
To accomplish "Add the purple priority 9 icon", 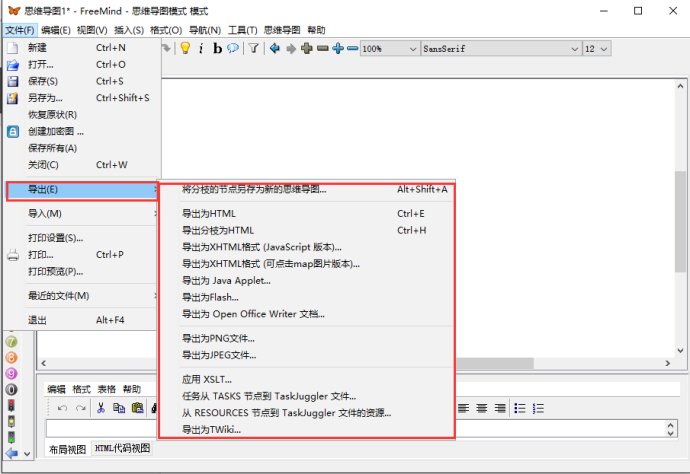I will 11,373.
